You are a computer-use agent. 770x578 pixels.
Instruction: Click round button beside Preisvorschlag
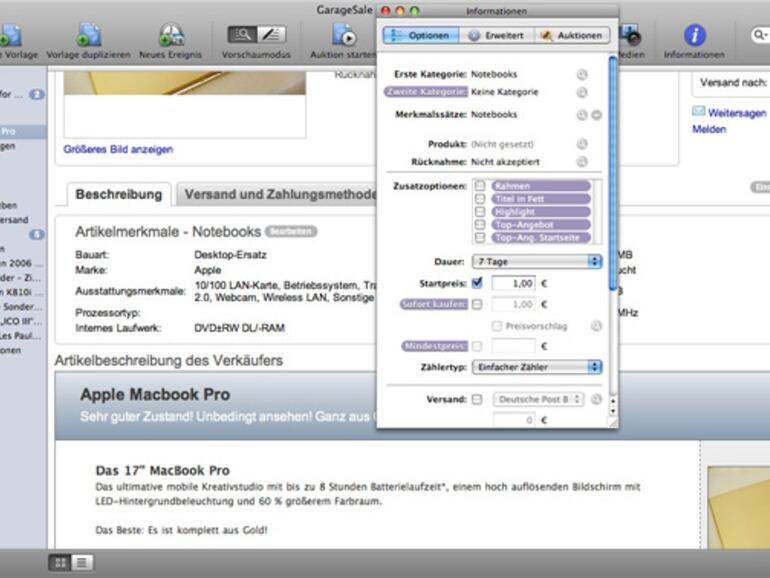[596, 326]
